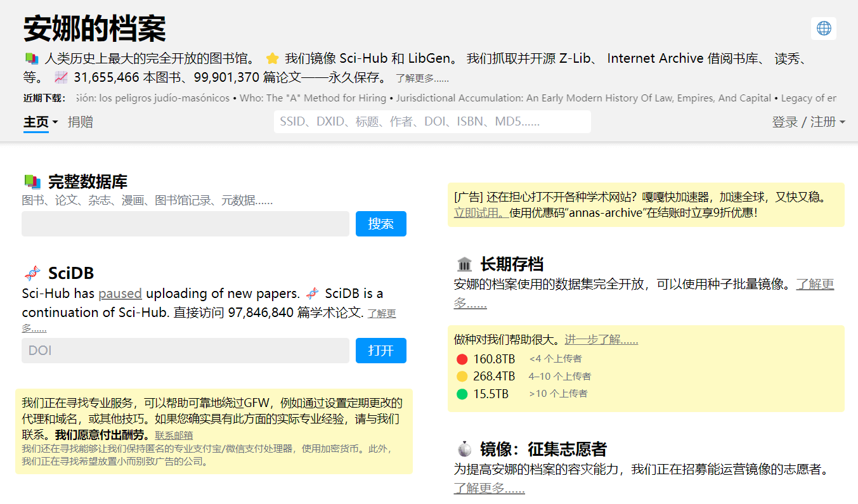Open the language selector globe icon
Image resolution: width=858 pixels, height=504 pixels.
point(824,29)
